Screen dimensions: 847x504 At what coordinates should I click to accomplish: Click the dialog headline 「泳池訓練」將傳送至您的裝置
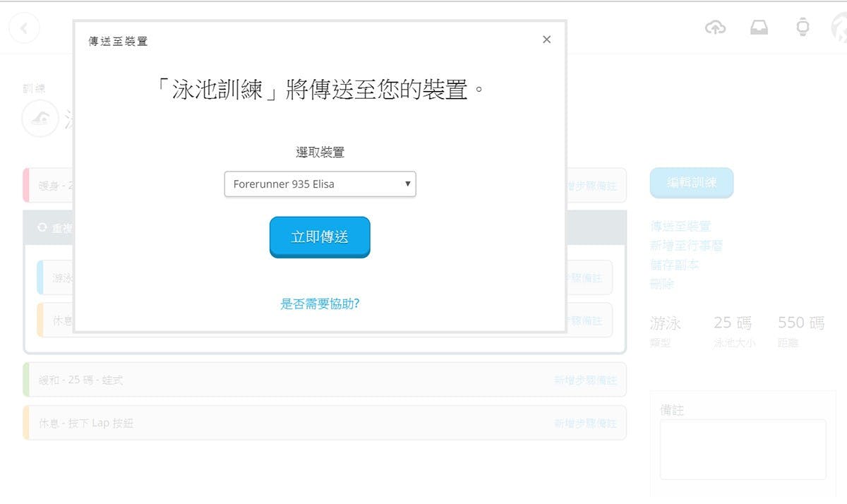tap(320, 90)
